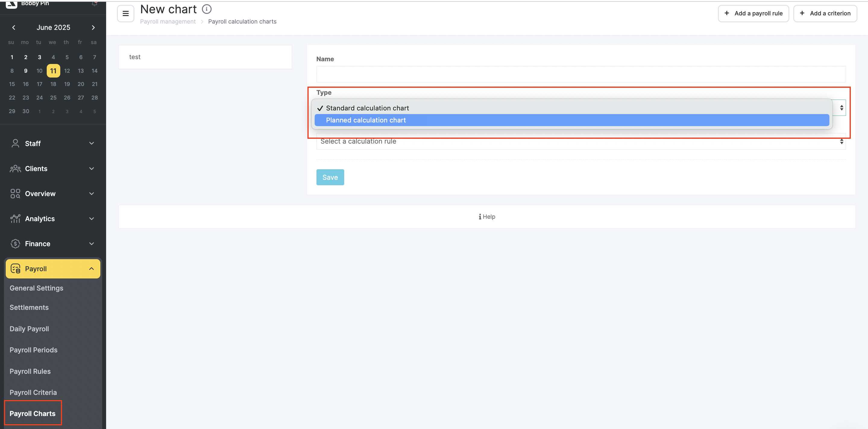Select June 9 in calendar
This screenshot has width=868, height=429.
(x=26, y=71)
